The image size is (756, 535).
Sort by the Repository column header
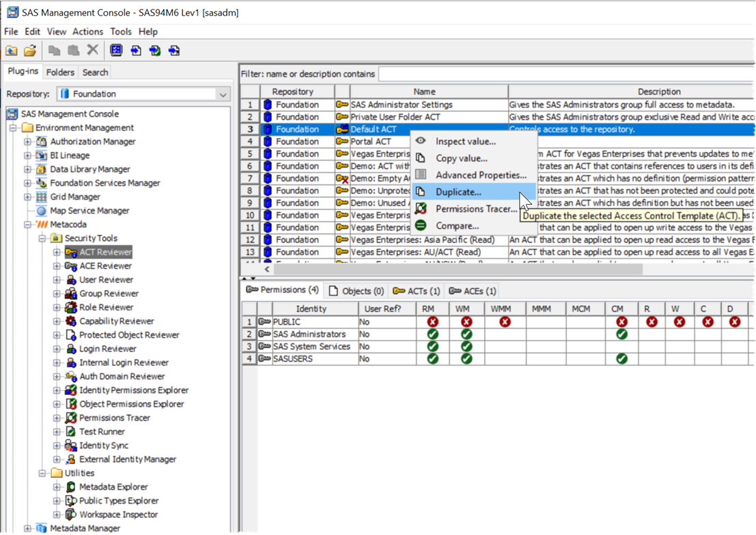point(298,91)
